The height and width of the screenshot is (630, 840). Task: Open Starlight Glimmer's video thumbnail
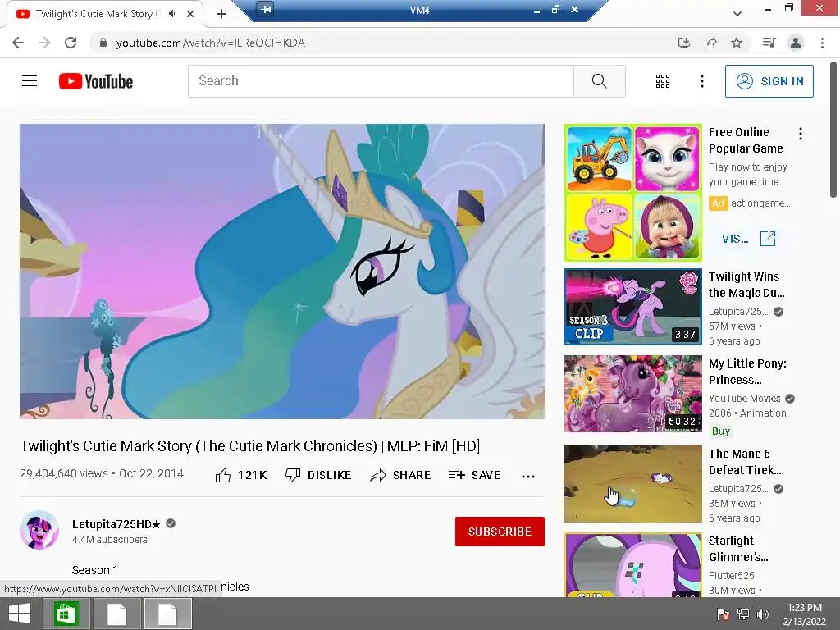pos(632,565)
